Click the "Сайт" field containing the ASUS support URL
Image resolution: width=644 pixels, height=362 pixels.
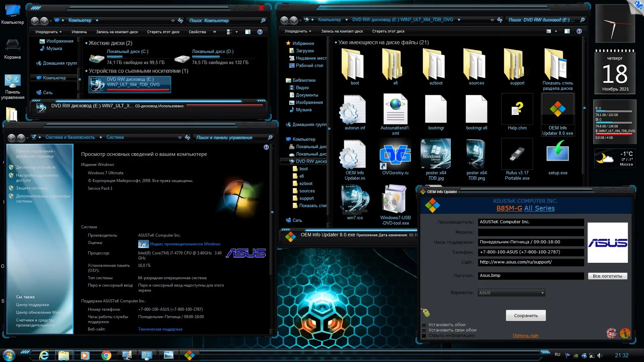click(x=531, y=262)
